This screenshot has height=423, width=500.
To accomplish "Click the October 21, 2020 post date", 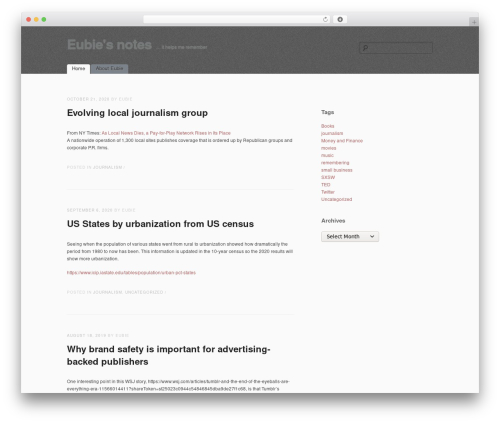I will click(x=88, y=99).
